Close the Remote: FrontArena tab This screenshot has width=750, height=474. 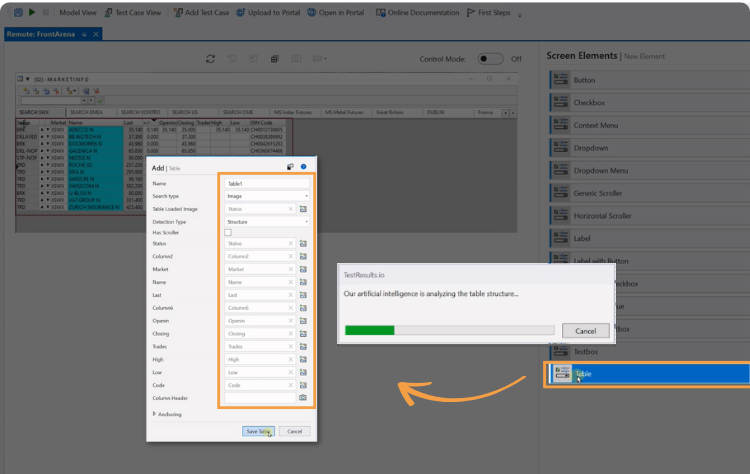(96, 34)
